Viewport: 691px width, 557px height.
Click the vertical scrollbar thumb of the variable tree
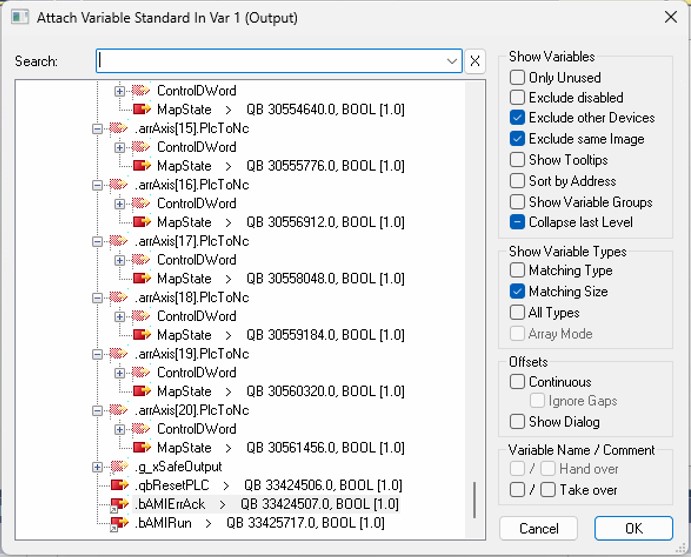pyautogui.click(x=475, y=500)
